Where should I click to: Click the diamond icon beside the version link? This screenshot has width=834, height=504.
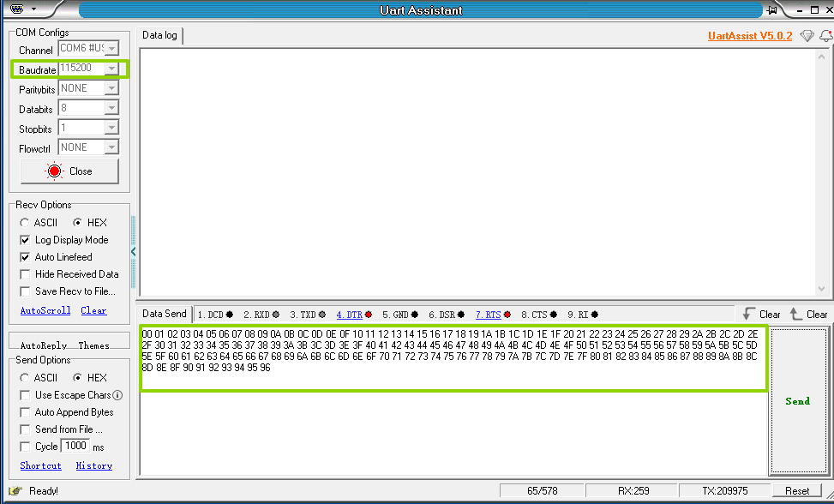point(807,36)
